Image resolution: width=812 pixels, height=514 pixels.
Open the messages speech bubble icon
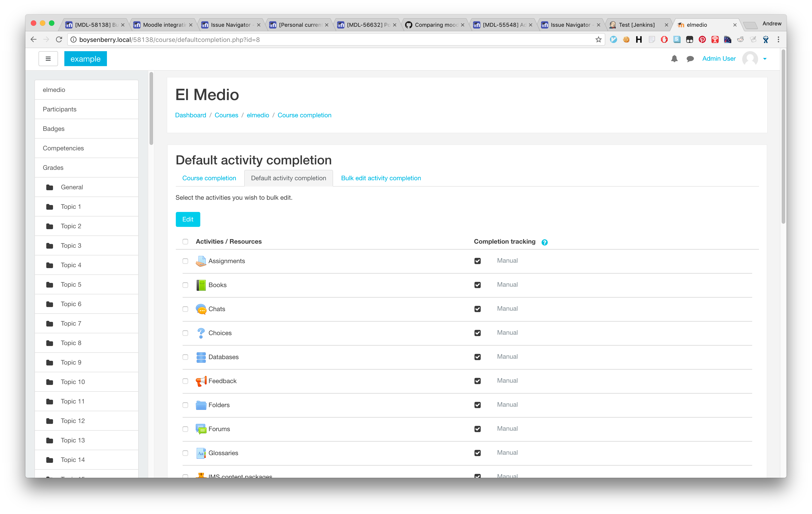pyautogui.click(x=690, y=59)
